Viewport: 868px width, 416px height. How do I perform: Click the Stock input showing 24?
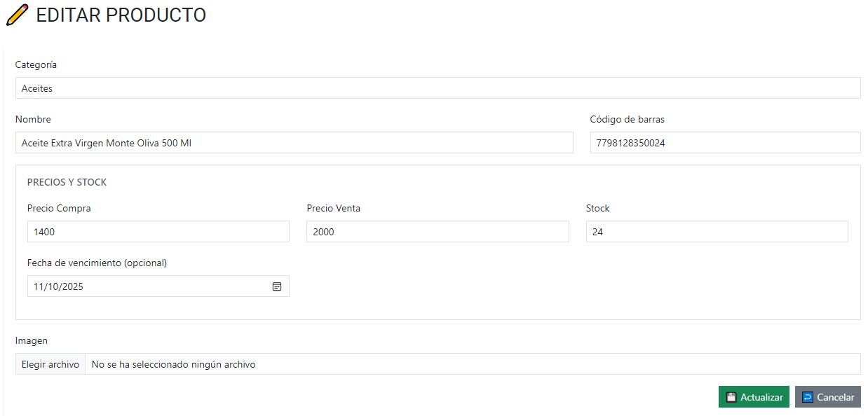[x=717, y=232]
